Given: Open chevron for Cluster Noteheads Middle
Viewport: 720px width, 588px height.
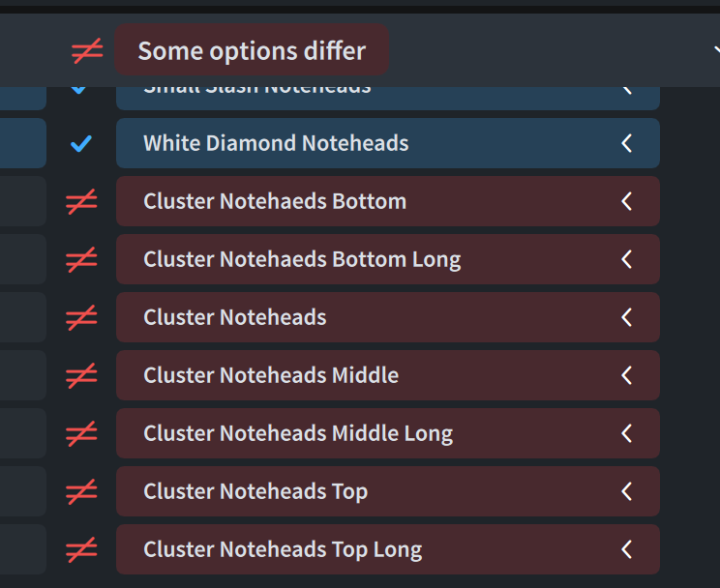Looking at the screenshot, I should click(x=627, y=375).
